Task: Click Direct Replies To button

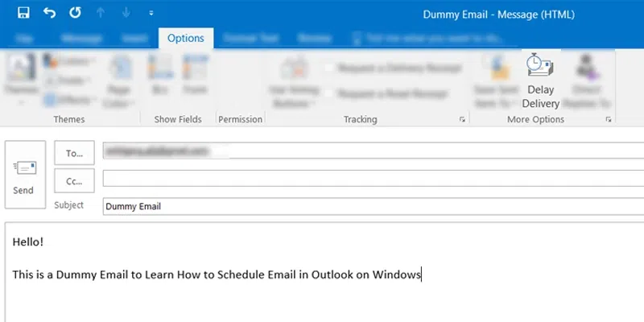Action: pos(587,81)
